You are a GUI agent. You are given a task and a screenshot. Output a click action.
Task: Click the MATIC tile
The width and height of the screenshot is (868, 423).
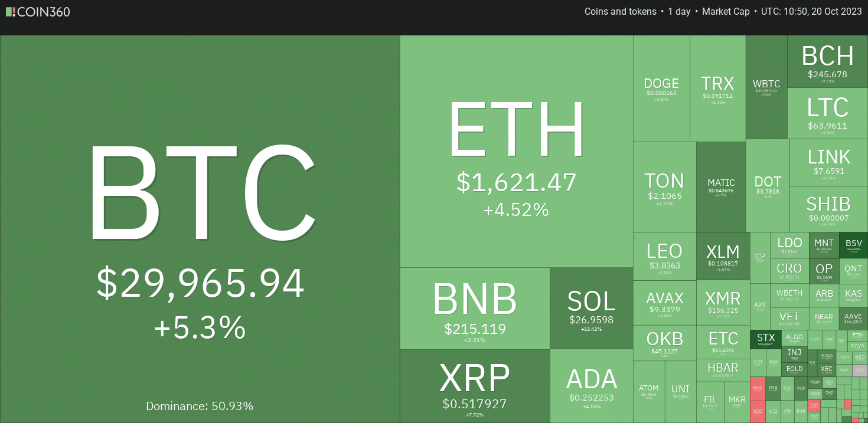pyautogui.click(x=721, y=187)
